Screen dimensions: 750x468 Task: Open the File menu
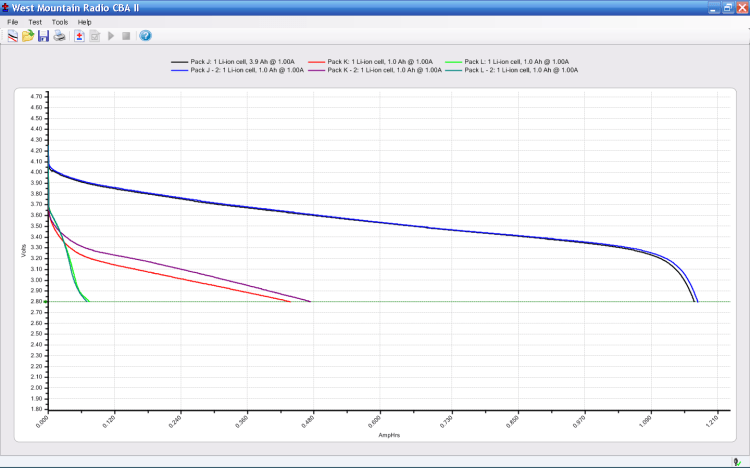coord(13,21)
